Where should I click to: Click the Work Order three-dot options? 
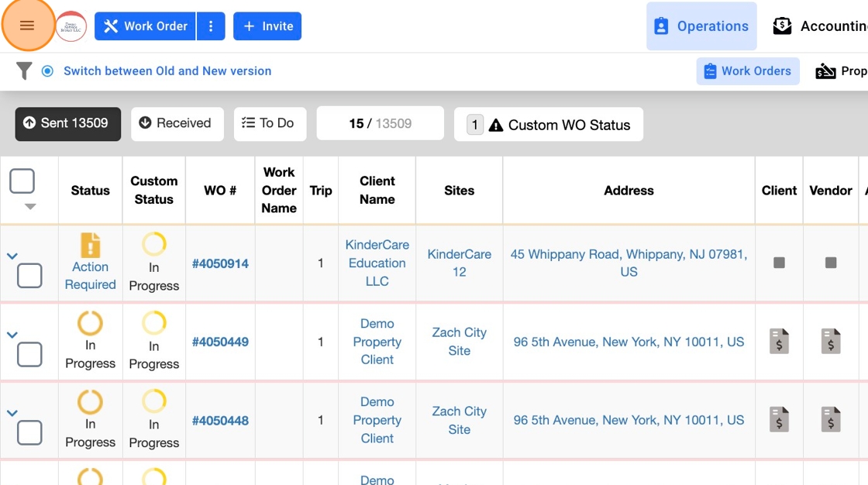coord(211,26)
